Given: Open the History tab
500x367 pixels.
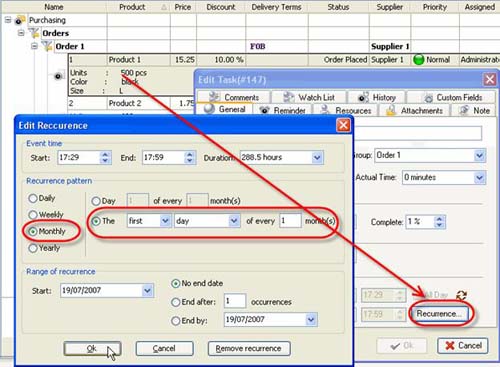Looking at the screenshot, I should (377, 97).
